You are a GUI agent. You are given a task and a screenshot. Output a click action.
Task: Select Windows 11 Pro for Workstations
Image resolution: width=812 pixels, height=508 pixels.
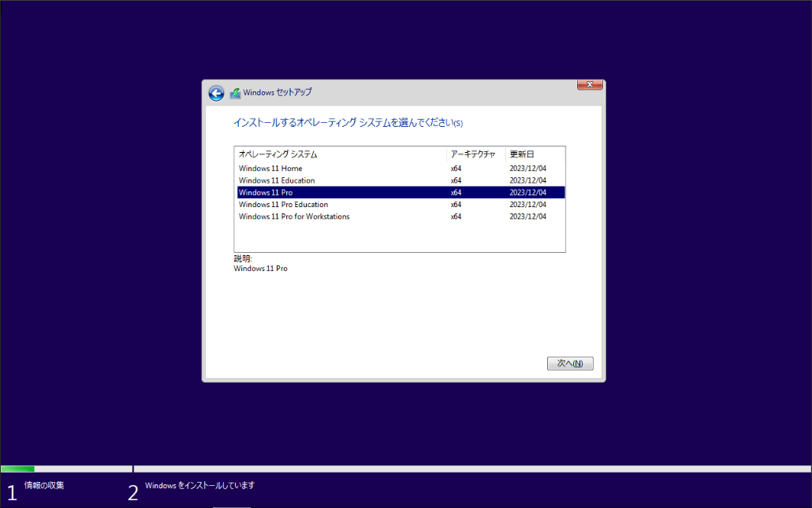click(x=294, y=217)
